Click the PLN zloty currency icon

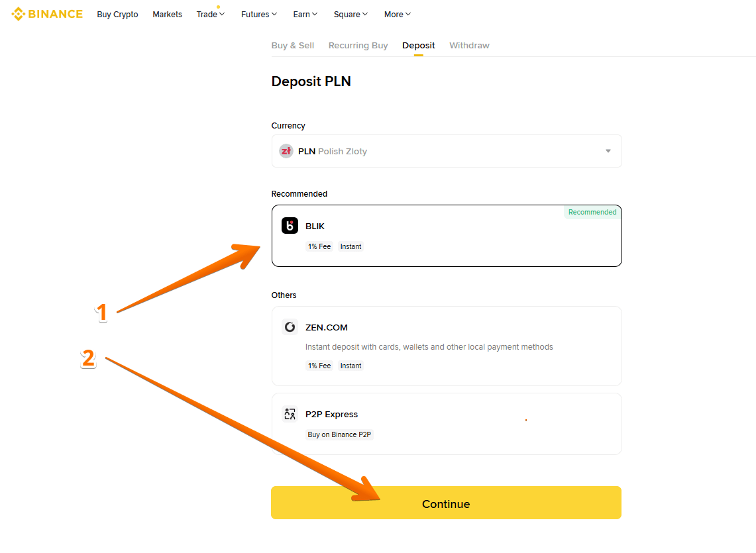(286, 151)
